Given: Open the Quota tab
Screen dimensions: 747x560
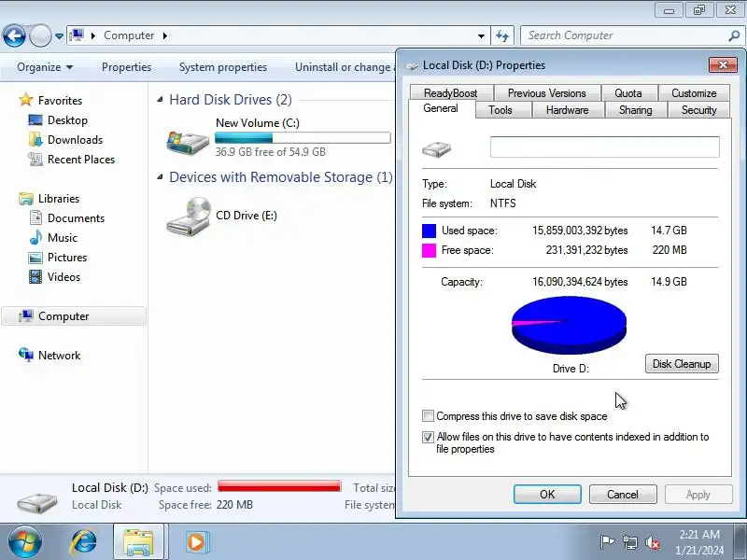Looking at the screenshot, I should [627, 92].
